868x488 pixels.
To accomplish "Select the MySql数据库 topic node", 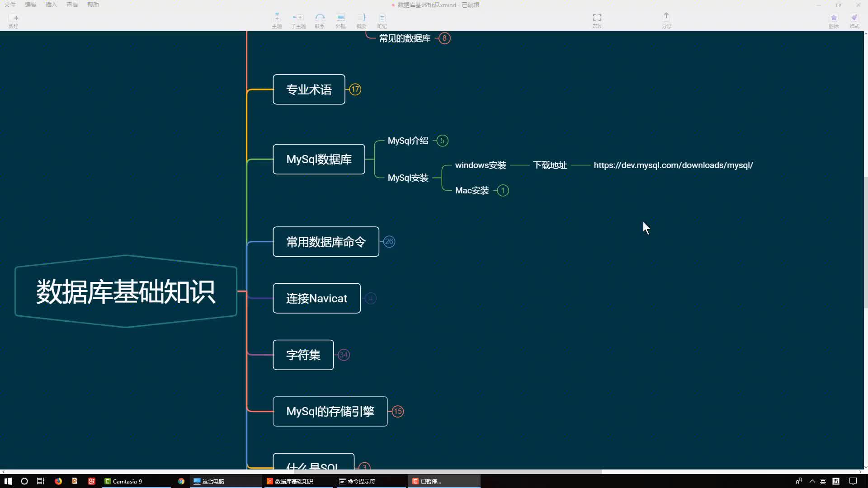I will click(319, 159).
